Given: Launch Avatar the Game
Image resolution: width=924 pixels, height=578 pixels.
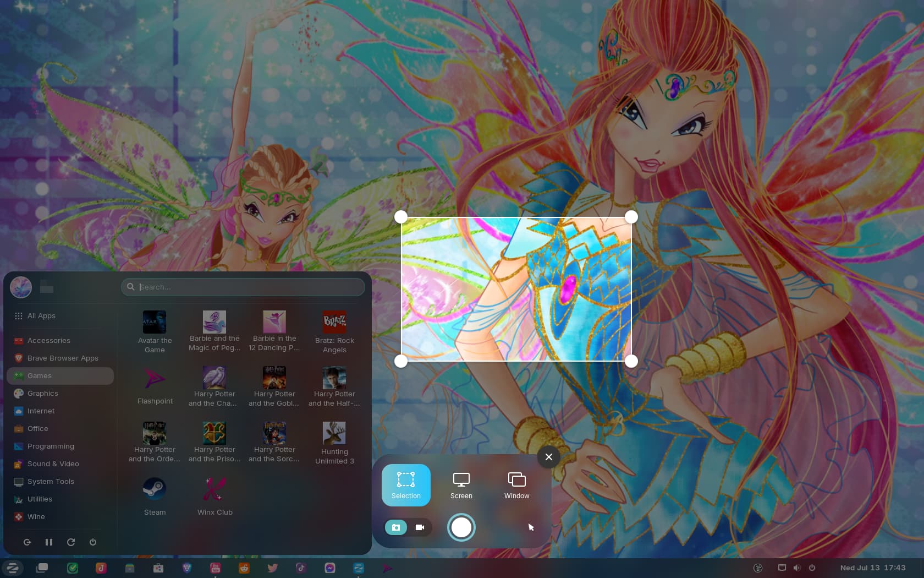Looking at the screenshot, I should pos(155,332).
